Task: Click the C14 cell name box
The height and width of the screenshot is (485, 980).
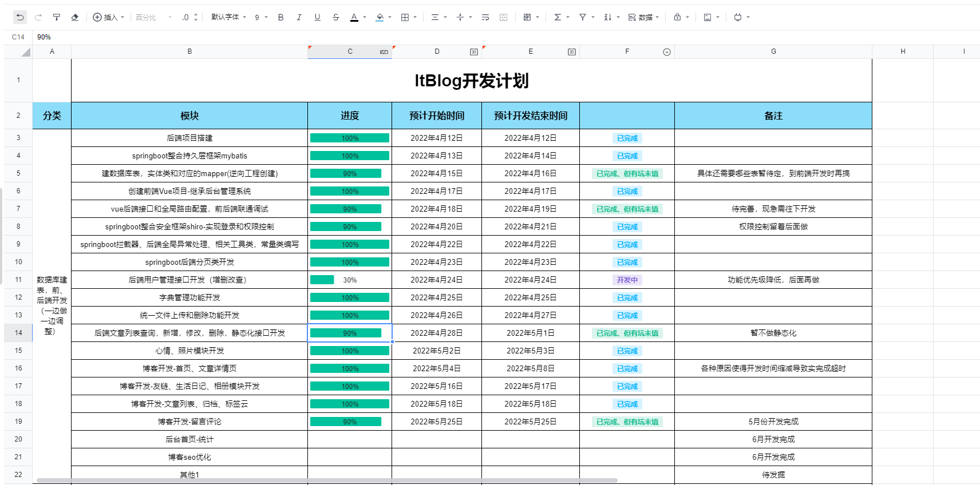Action: coord(18,37)
